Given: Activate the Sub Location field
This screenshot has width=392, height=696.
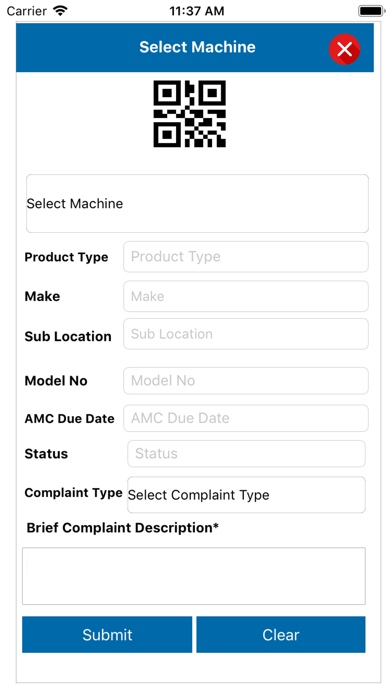Looking at the screenshot, I should coord(246,334).
